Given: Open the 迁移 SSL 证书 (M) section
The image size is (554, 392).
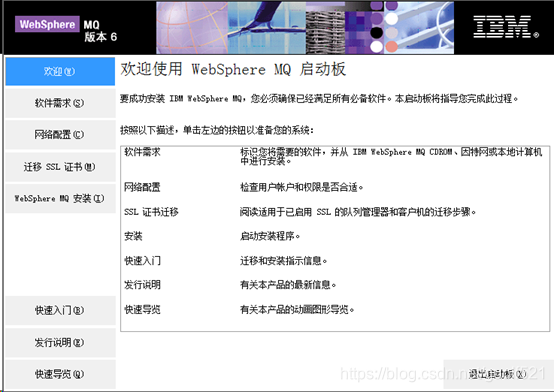Looking at the screenshot, I should click(60, 167).
